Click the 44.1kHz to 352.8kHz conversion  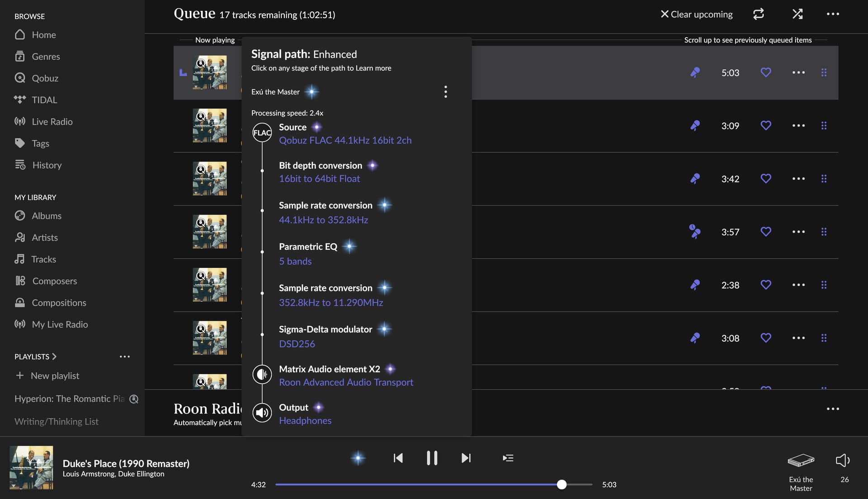pos(324,220)
